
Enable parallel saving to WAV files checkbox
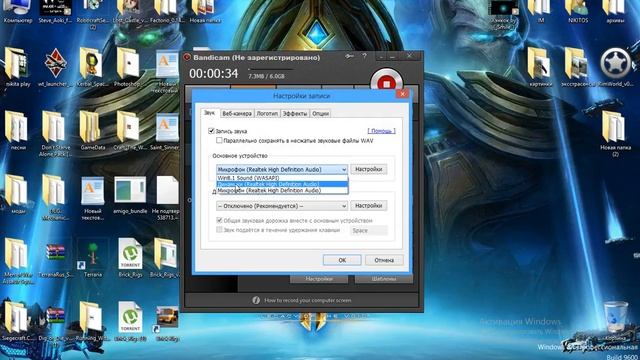[x=219, y=140]
